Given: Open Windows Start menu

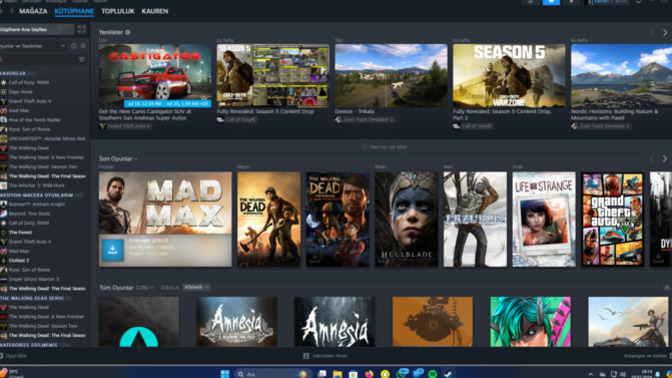Looking at the screenshot, I should point(225,374).
